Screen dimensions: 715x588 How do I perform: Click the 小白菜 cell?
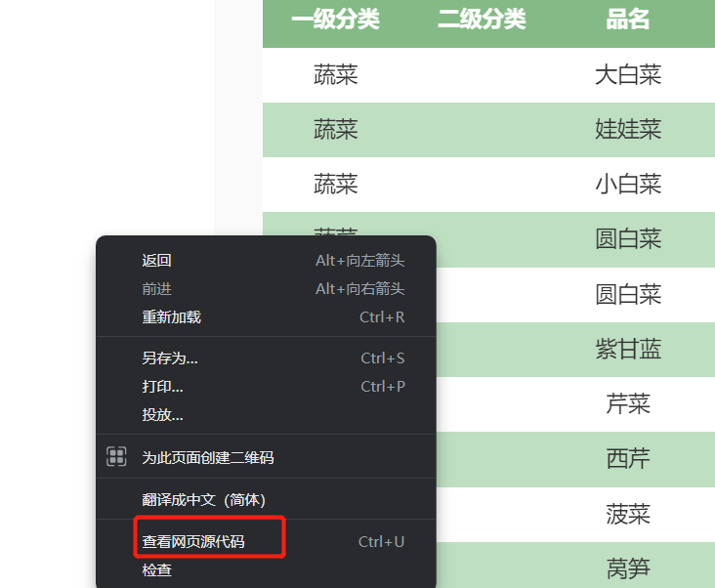628,185
